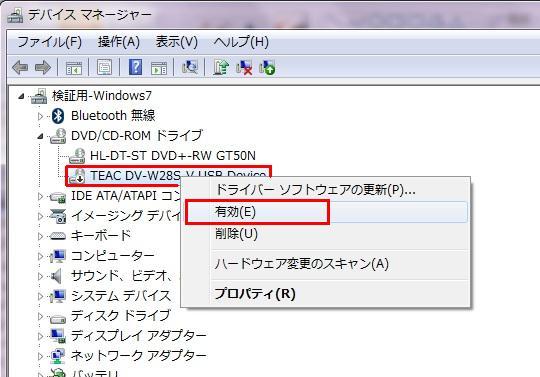Image resolution: width=540 pixels, height=377 pixels.
Task: Select the HL-DT-ST DVD+-RW GT50N device
Action: coord(173,156)
